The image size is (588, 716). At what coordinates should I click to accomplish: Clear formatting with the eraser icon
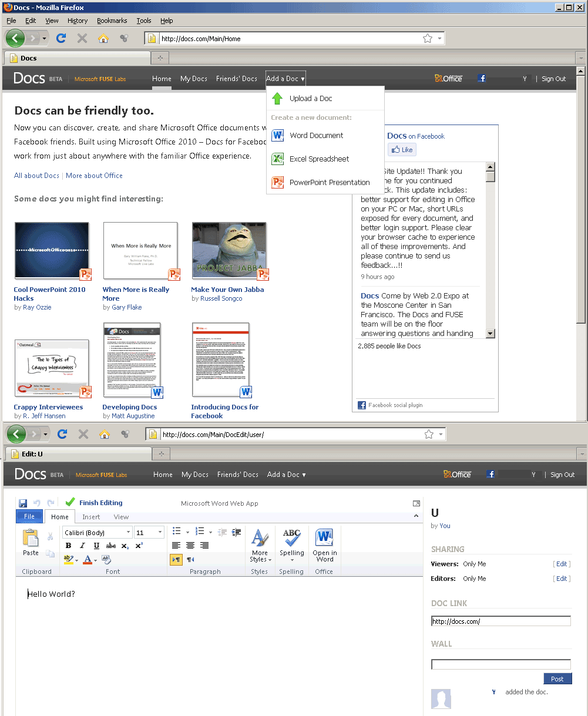pyautogui.click(x=106, y=560)
